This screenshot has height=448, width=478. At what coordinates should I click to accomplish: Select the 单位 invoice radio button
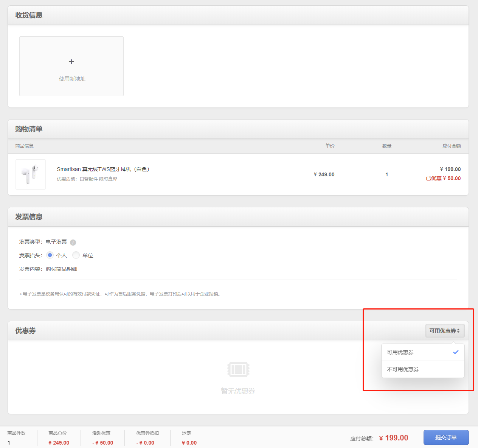[76, 255]
